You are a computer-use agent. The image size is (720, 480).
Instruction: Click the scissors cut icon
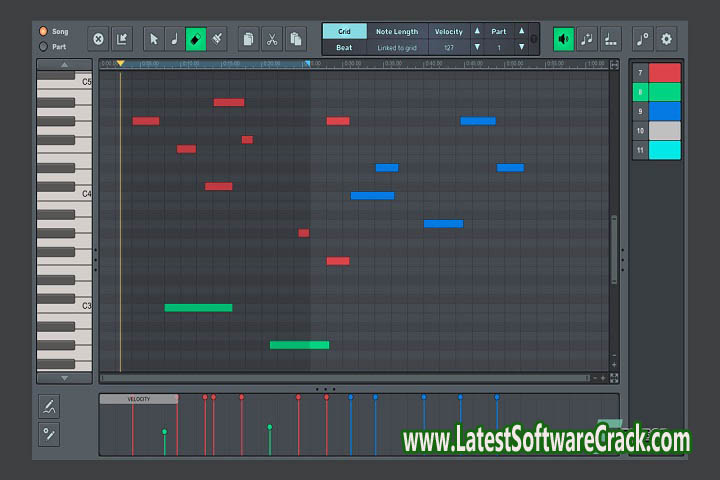pyautogui.click(x=272, y=39)
